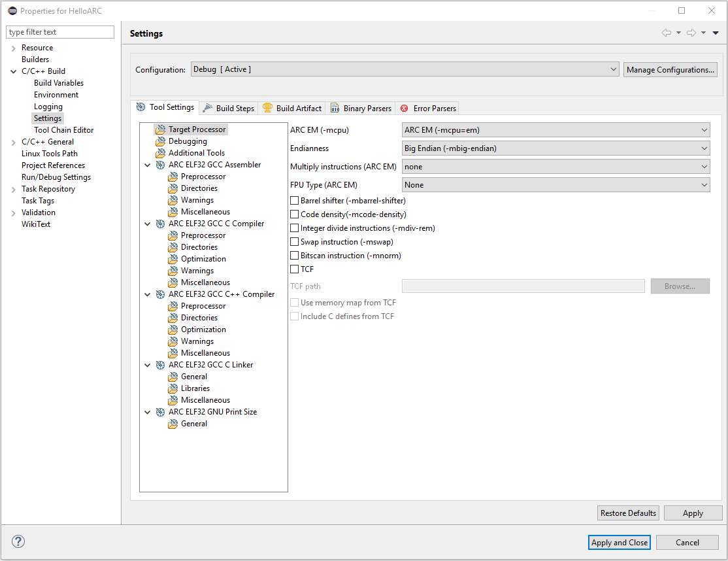Click the Additional Tools tree icon
The width and height of the screenshot is (728, 561).
click(160, 153)
